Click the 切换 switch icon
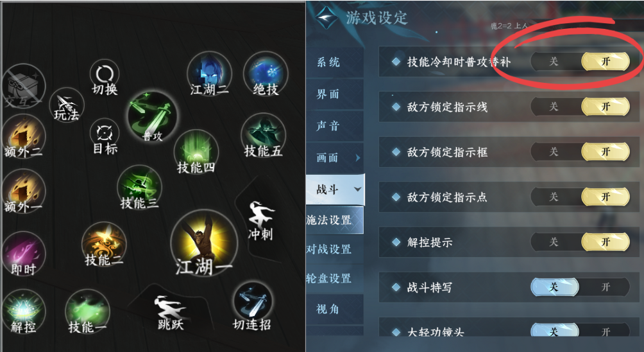The image size is (644, 352). pos(105,78)
